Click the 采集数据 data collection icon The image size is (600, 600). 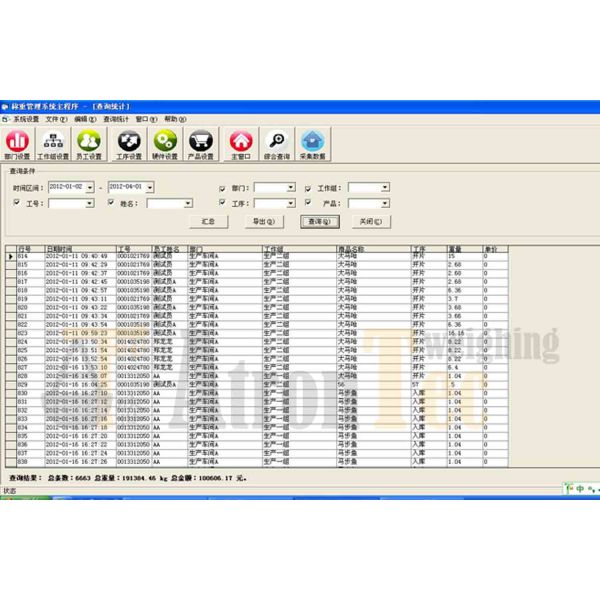313,143
